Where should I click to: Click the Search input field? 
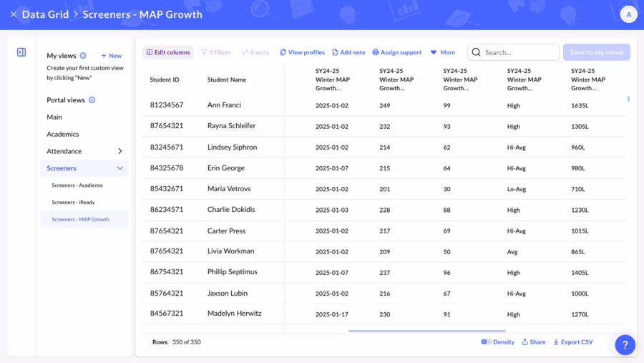click(x=519, y=52)
